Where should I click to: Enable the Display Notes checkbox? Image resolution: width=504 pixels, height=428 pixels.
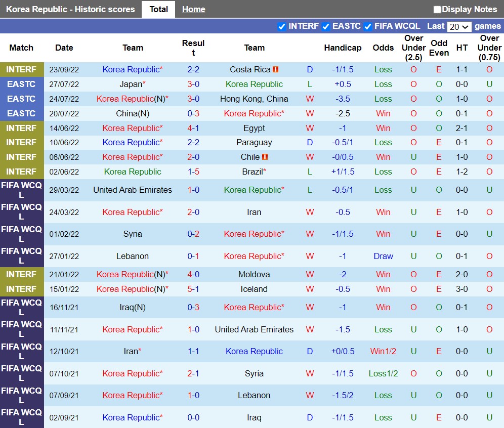437,10
